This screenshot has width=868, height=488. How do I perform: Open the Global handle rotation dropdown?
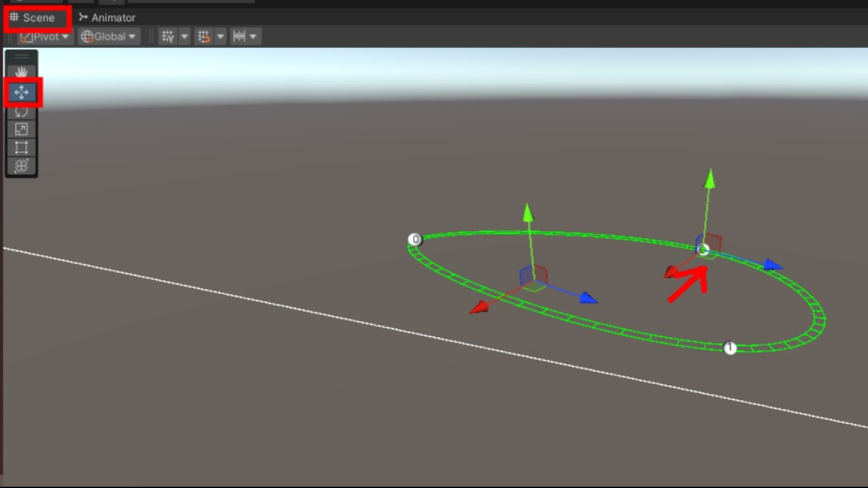tap(108, 37)
